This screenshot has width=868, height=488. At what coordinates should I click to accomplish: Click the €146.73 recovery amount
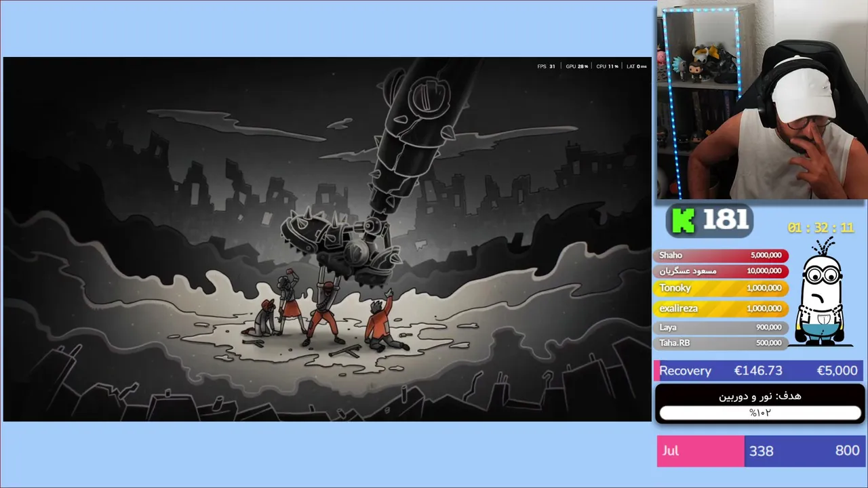(758, 371)
